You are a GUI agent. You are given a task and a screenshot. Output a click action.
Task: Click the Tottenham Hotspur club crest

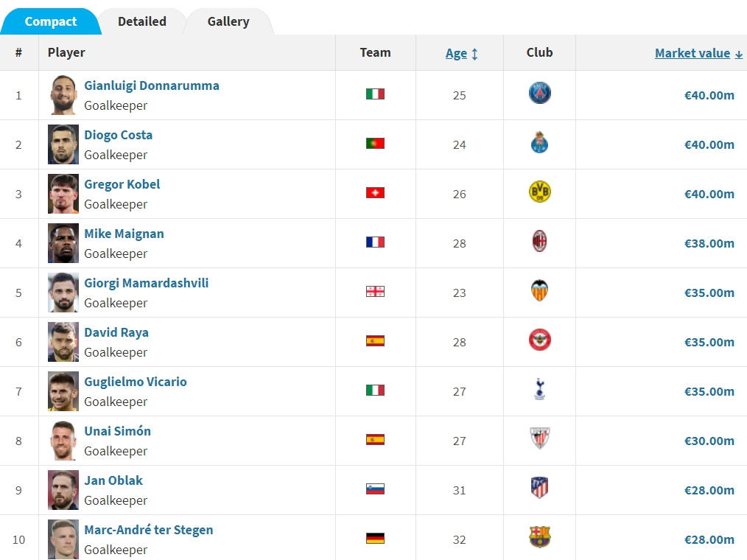540,390
